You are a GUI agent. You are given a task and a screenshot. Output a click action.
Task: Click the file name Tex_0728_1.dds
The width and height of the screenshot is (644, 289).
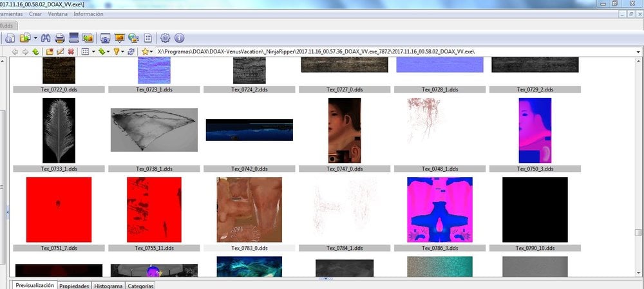click(x=440, y=89)
